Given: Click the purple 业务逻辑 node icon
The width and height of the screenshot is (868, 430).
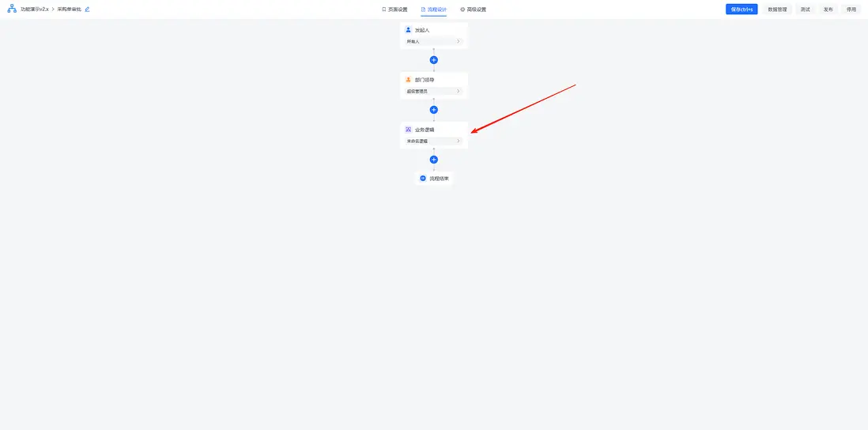Looking at the screenshot, I should pyautogui.click(x=408, y=130).
